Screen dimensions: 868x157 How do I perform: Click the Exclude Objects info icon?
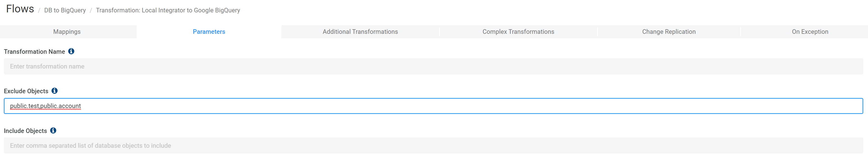(54, 91)
